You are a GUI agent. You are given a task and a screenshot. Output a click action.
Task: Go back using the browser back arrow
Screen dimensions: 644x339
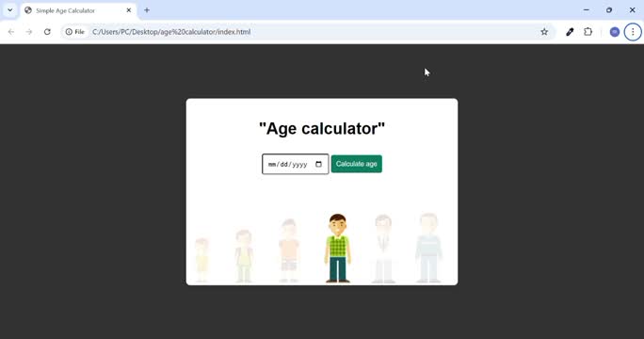pyautogui.click(x=11, y=32)
